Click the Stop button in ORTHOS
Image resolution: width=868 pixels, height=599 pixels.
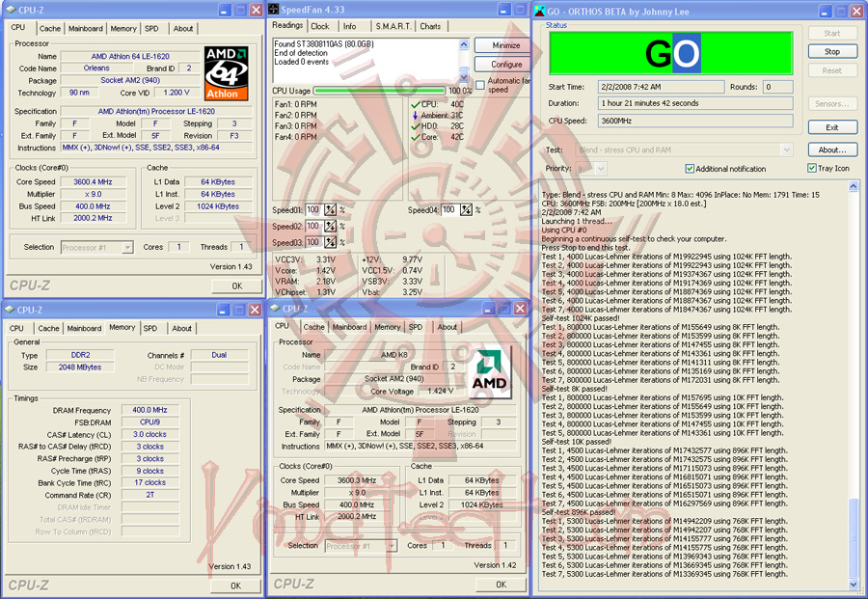832,51
